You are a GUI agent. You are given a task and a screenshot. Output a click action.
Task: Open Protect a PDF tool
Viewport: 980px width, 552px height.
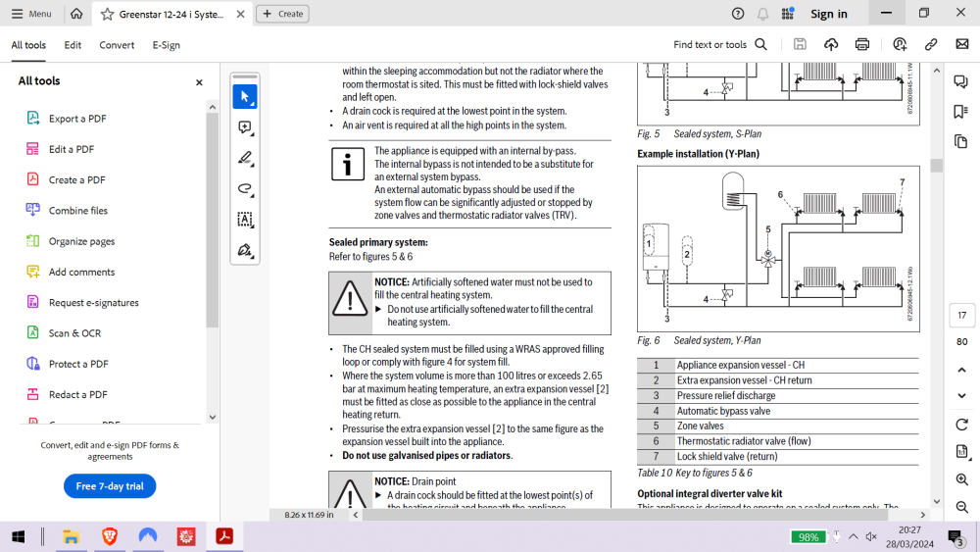(78, 363)
